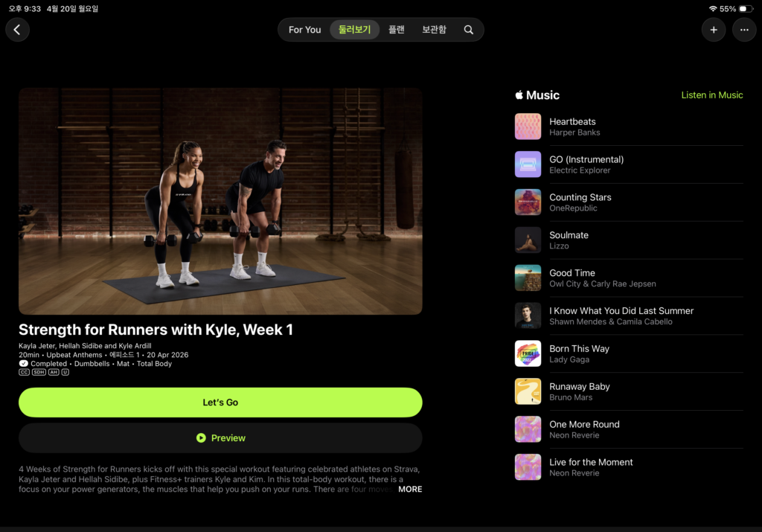Open the 플랜 tab

pyautogui.click(x=396, y=30)
